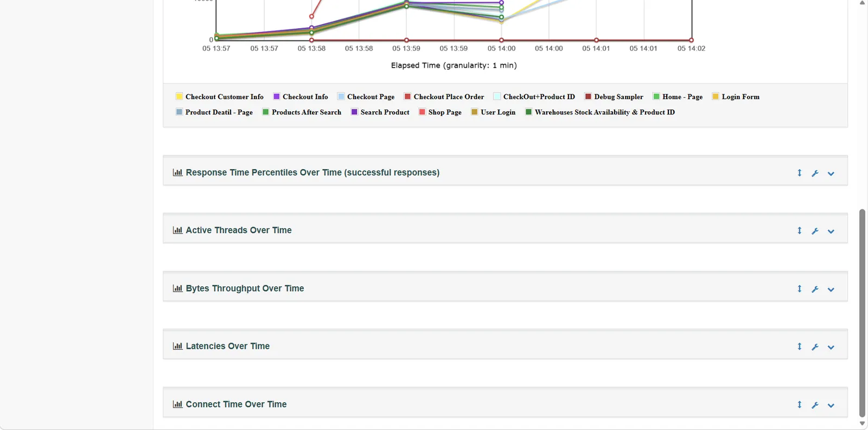868x430 pixels.
Task: Click the resize icon for Response Time Percentiles panel
Action: (799, 173)
